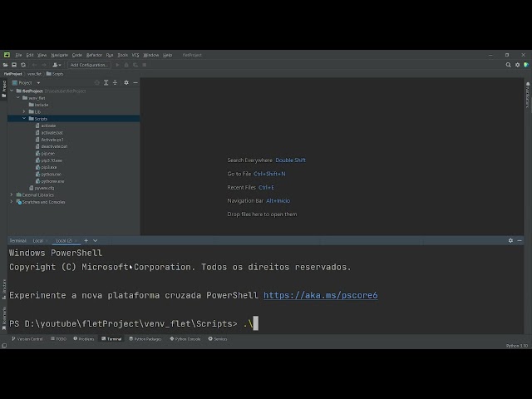The image size is (532, 399).
Task: Hide the Project panel with minus icon
Action: pyautogui.click(x=135, y=82)
